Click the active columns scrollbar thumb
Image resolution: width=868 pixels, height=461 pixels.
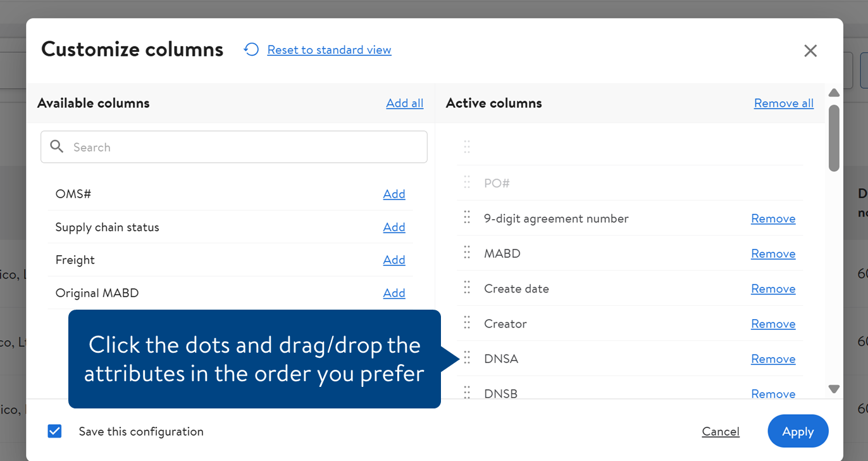click(834, 138)
